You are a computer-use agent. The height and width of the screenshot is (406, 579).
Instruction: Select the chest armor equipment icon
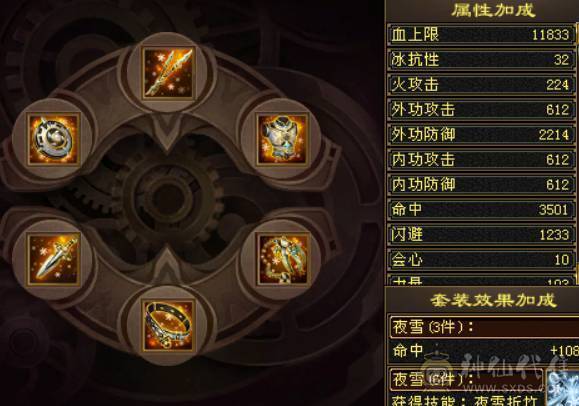[x=282, y=139]
